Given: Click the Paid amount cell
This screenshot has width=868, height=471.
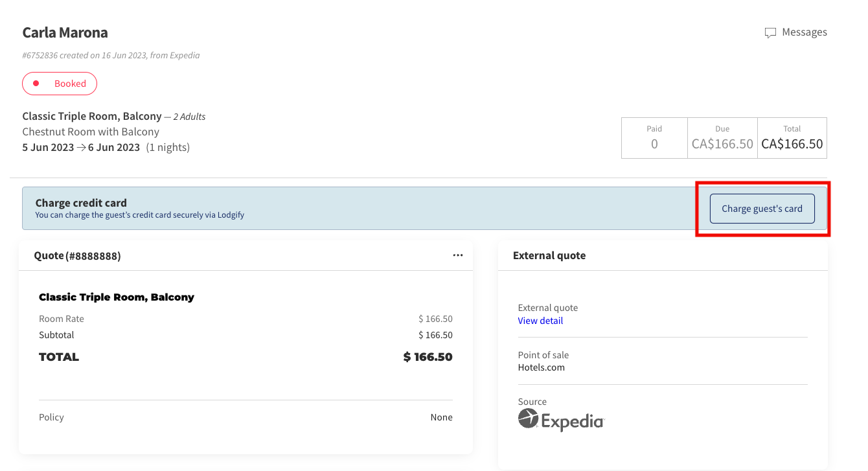Looking at the screenshot, I should tap(654, 138).
